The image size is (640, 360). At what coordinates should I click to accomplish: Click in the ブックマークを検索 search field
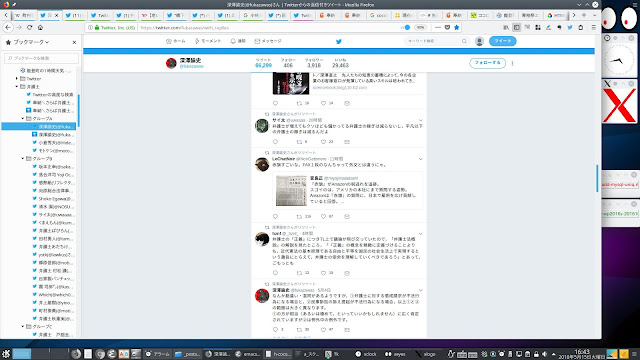(41, 58)
